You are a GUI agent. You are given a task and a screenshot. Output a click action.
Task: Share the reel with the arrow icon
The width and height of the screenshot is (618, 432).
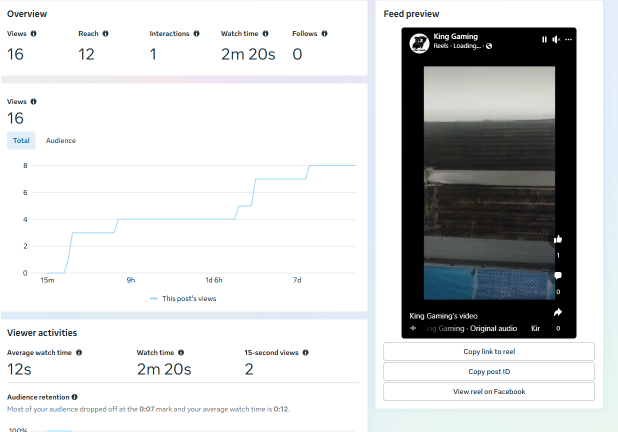(x=558, y=312)
